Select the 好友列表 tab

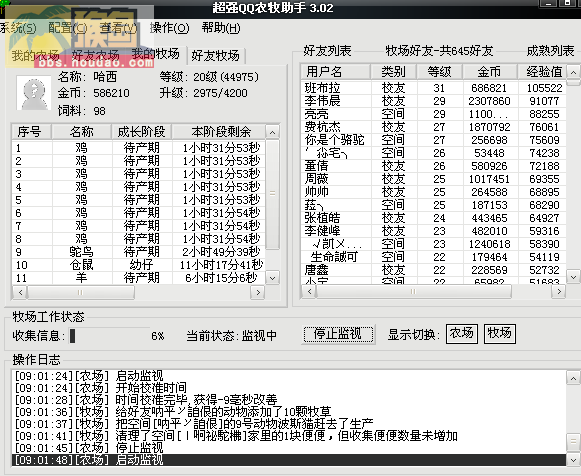[327, 51]
